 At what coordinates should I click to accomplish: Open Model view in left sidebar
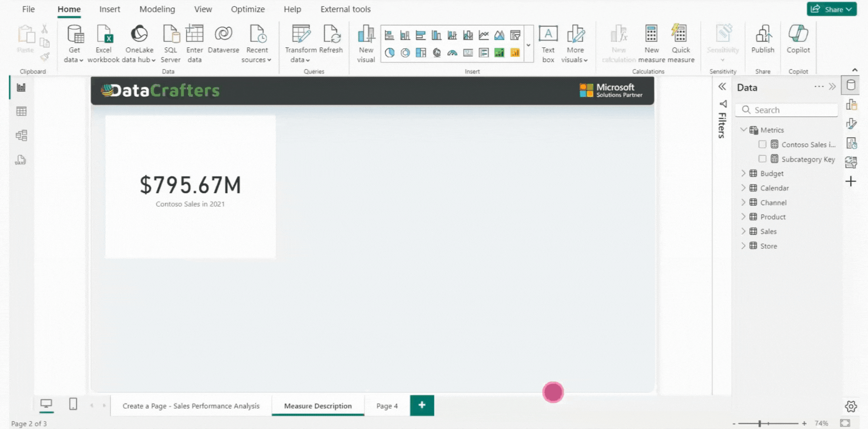(x=21, y=135)
